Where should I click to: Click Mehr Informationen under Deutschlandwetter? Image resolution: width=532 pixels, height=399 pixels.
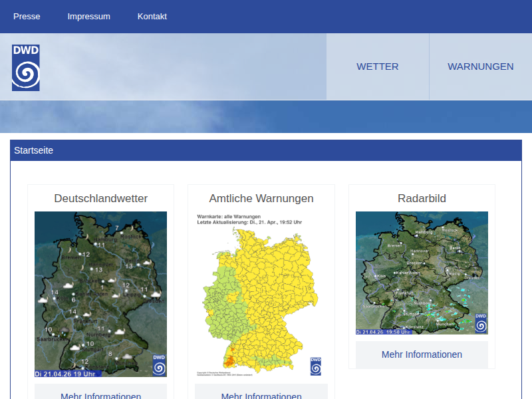(100, 395)
